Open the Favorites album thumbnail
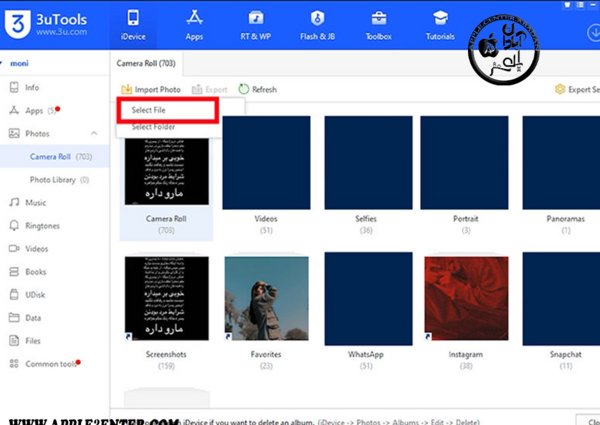Screen dimensions: 600x425 pos(266,298)
